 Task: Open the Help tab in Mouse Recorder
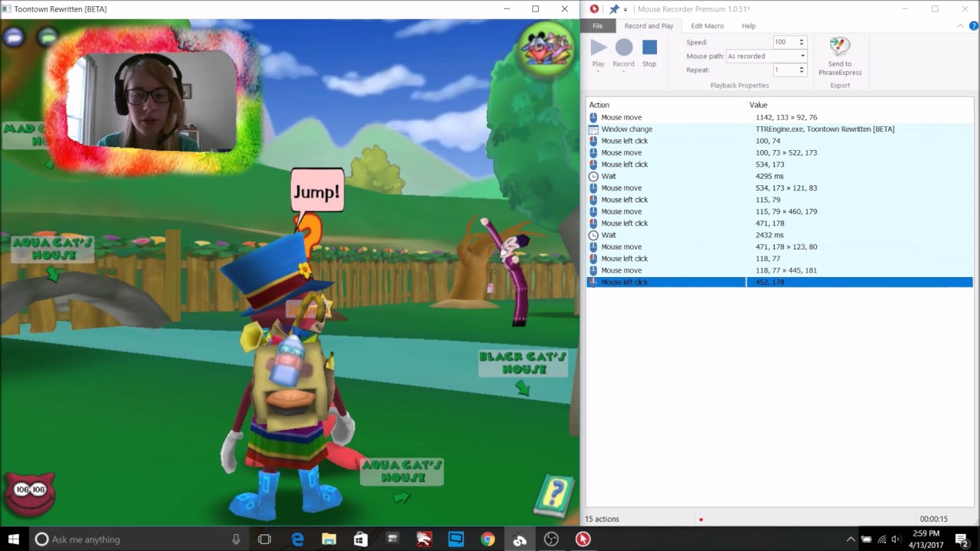(748, 26)
